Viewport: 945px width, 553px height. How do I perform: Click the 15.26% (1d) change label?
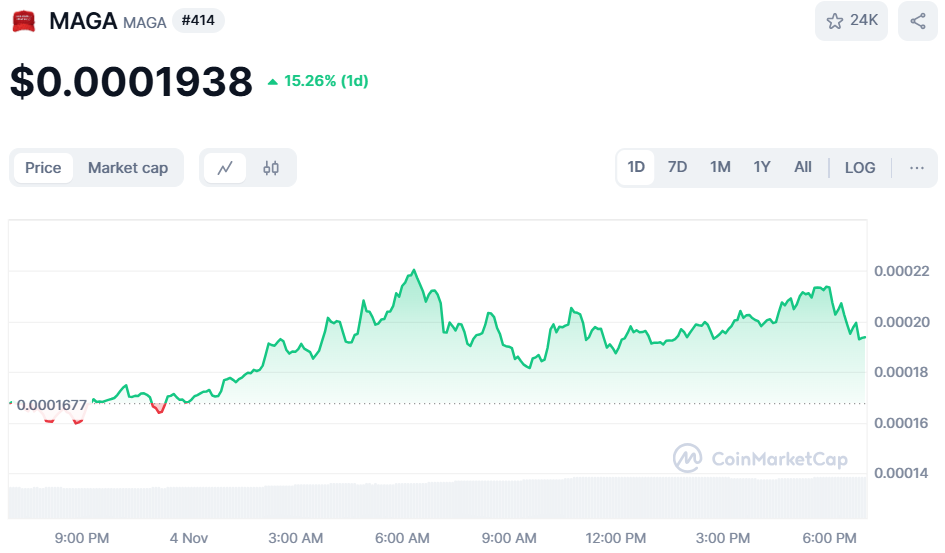[326, 81]
